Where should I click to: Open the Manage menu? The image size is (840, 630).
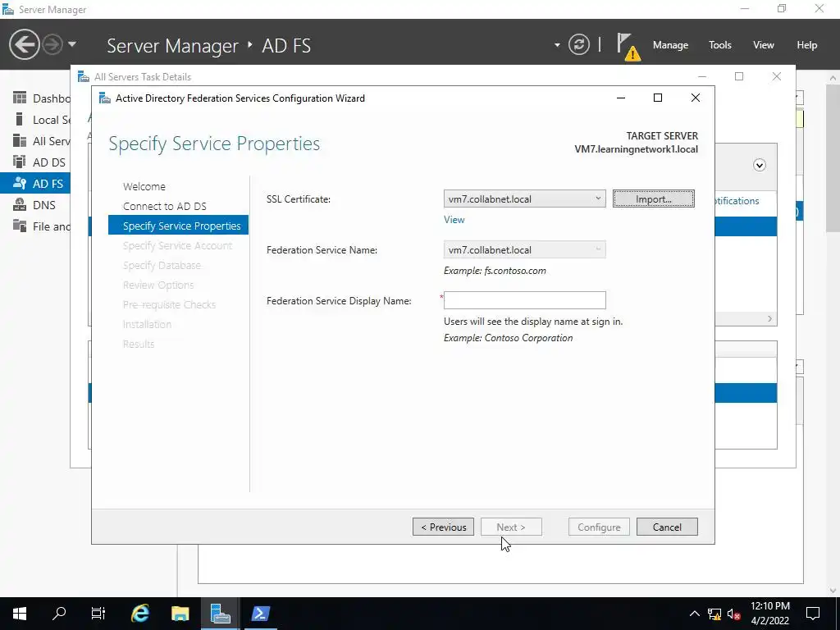pyautogui.click(x=670, y=45)
